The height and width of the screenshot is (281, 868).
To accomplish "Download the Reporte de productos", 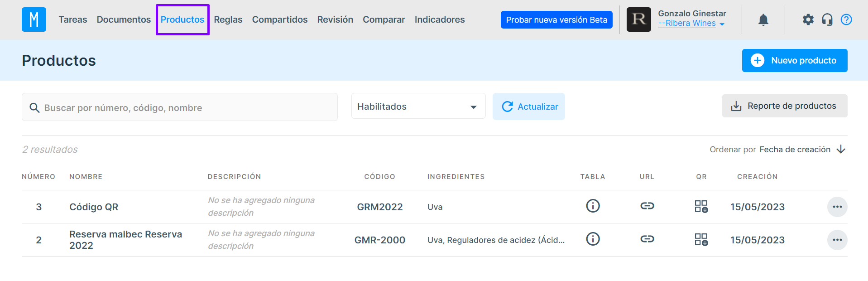I will (784, 106).
